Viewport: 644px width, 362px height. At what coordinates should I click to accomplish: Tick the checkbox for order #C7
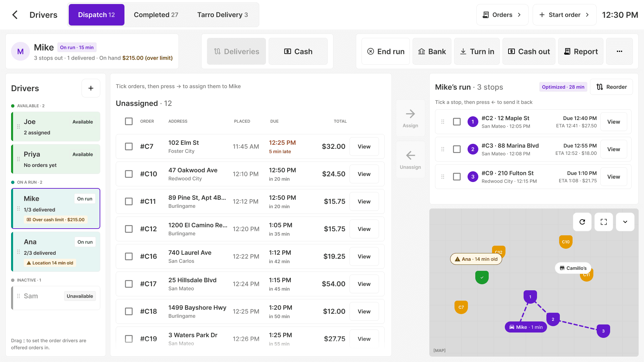pyautogui.click(x=129, y=146)
